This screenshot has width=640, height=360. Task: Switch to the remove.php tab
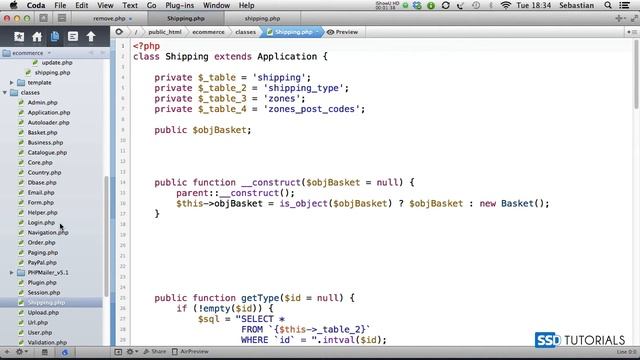tap(109, 18)
